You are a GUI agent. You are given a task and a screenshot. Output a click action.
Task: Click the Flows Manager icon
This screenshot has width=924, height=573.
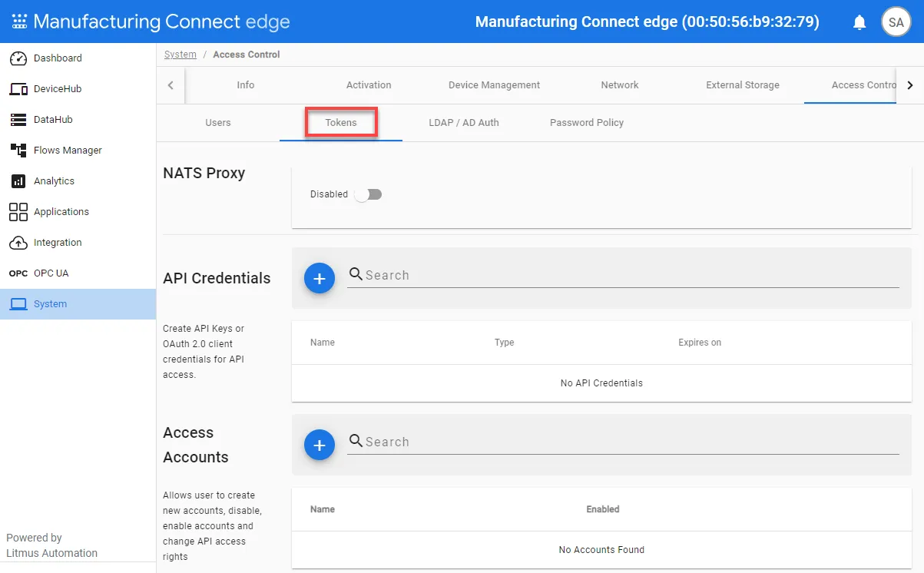[18, 151]
